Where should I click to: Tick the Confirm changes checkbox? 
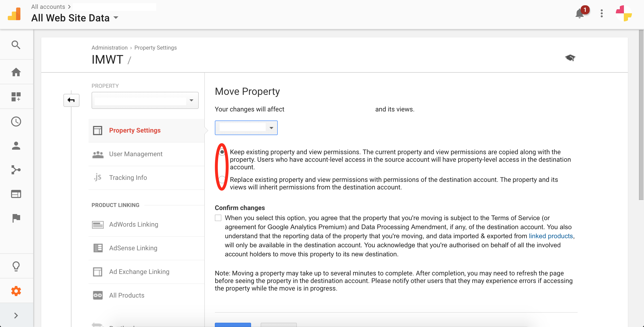click(218, 218)
